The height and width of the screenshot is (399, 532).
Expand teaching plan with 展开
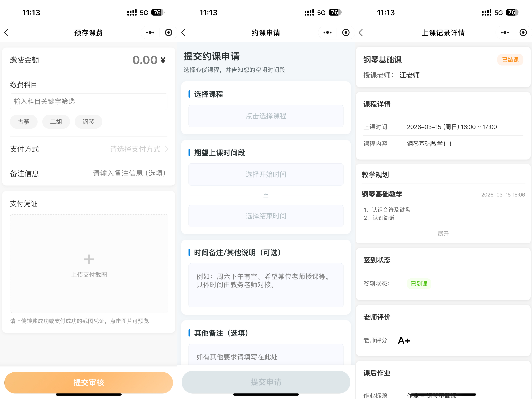443,233
